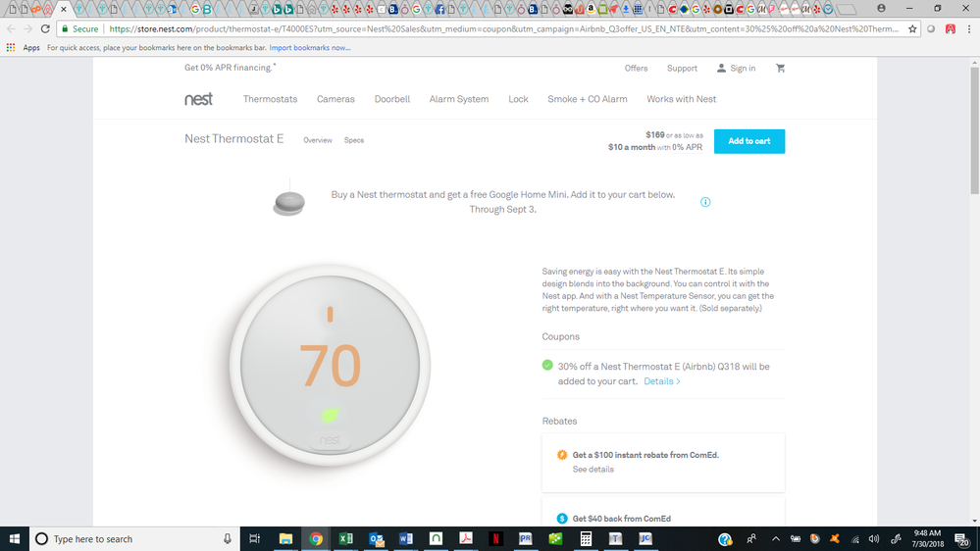980x551 pixels.
Task: Click the Windows Start button
Action: tap(15, 538)
